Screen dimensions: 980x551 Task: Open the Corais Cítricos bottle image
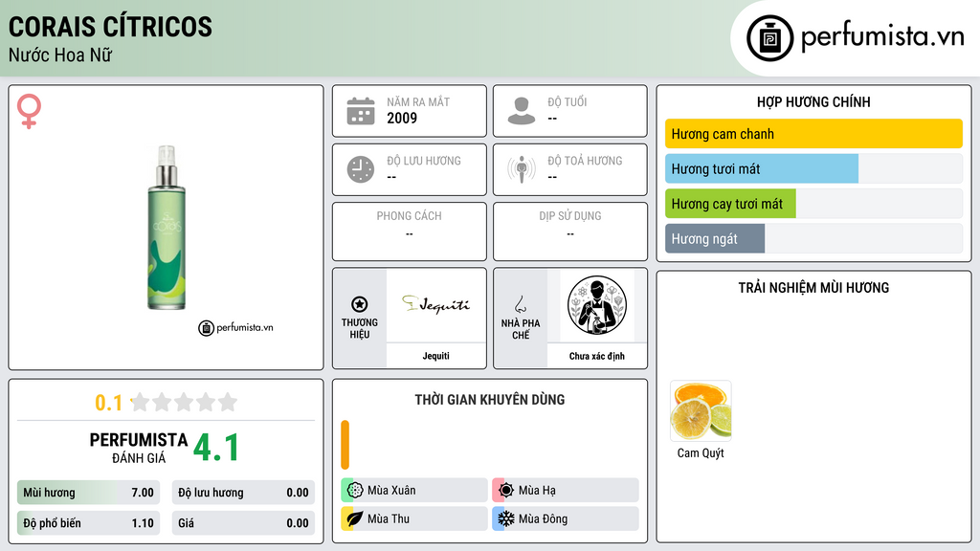coord(167,228)
